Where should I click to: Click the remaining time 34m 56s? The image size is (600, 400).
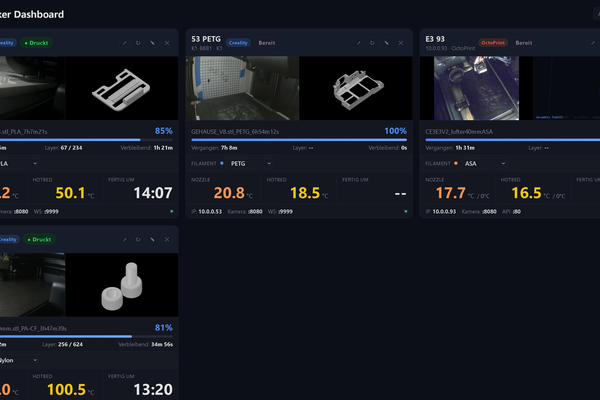click(x=162, y=344)
